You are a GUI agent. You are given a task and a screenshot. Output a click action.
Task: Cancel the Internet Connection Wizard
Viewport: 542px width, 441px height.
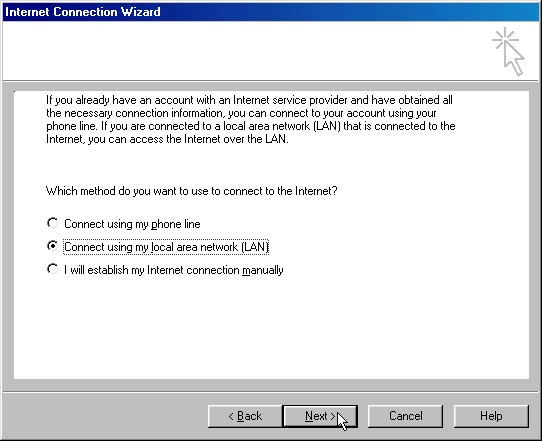(x=405, y=416)
